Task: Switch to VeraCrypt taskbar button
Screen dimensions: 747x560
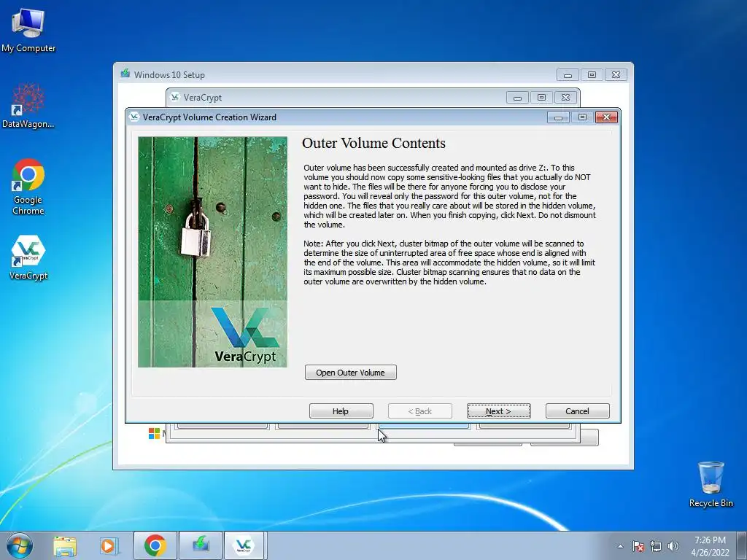Action: pos(244,545)
